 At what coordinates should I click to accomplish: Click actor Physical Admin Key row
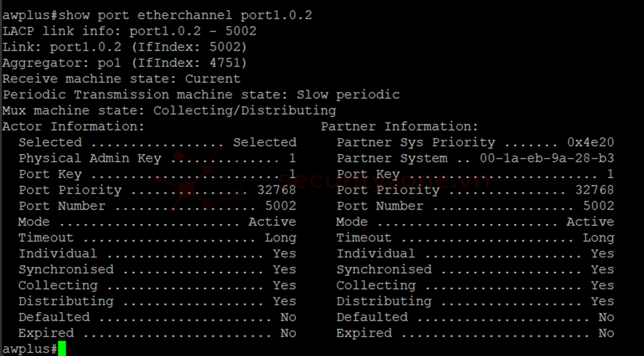(158, 159)
